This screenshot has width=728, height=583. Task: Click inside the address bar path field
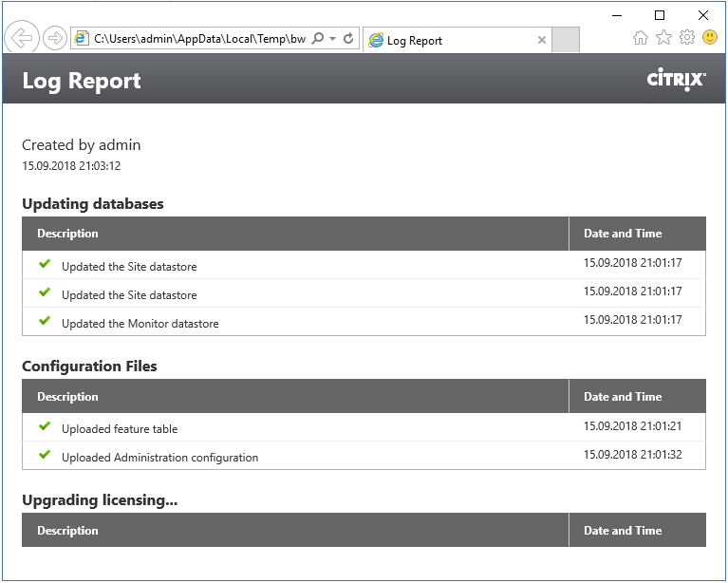[199, 39]
